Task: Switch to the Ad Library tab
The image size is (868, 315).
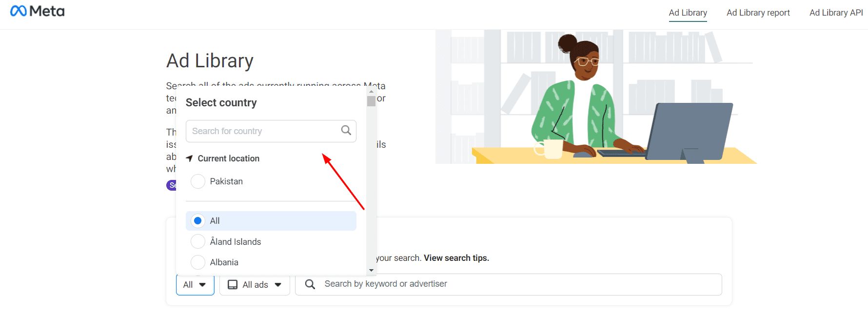Action: coord(688,13)
